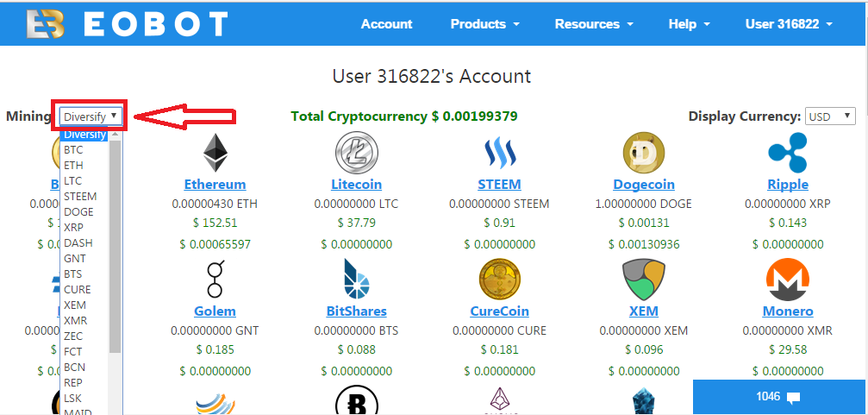Click the $ 0.00130936 Dogecoin value
Viewport: 868px width, 415px height.
click(644, 244)
